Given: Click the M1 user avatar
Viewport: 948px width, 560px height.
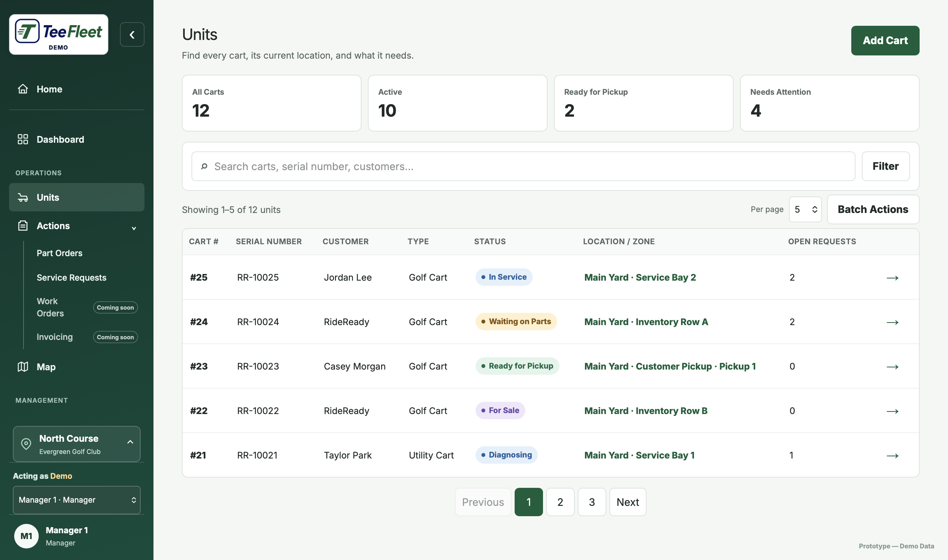Looking at the screenshot, I should [26, 536].
